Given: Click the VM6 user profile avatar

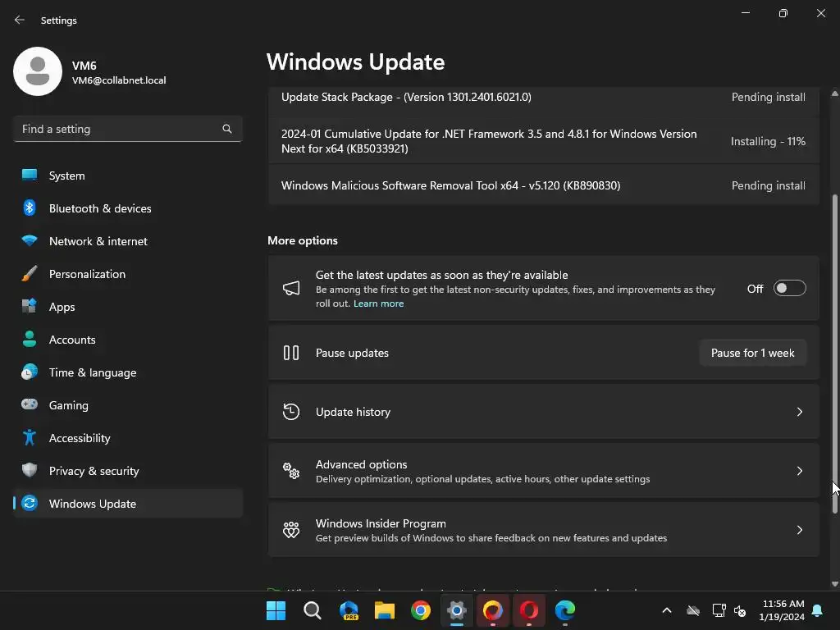Looking at the screenshot, I should click(x=38, y=71).
